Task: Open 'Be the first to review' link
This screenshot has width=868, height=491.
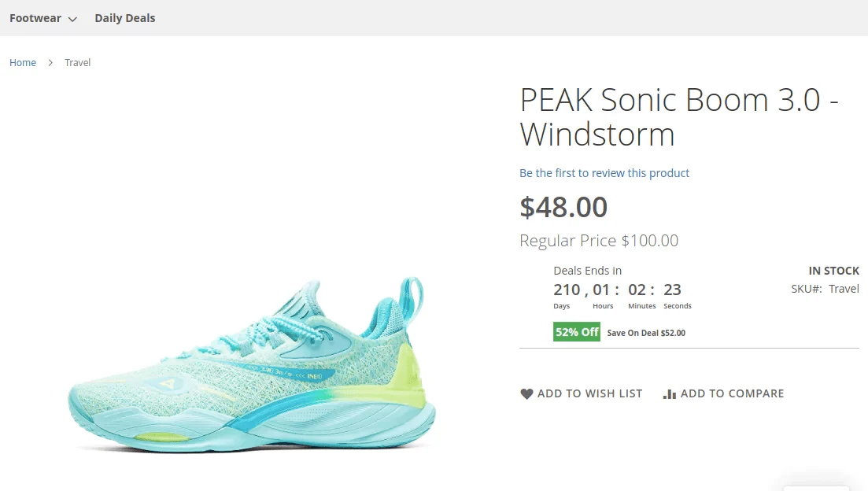Action: pyautogui.click(x=604, y=173)
